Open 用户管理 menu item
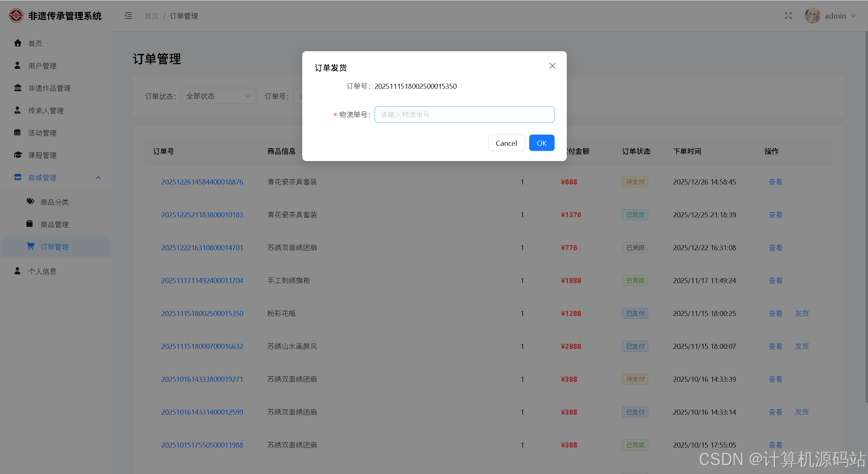The height and width of the screenshot is (474, 868). (x=42, y=66)
